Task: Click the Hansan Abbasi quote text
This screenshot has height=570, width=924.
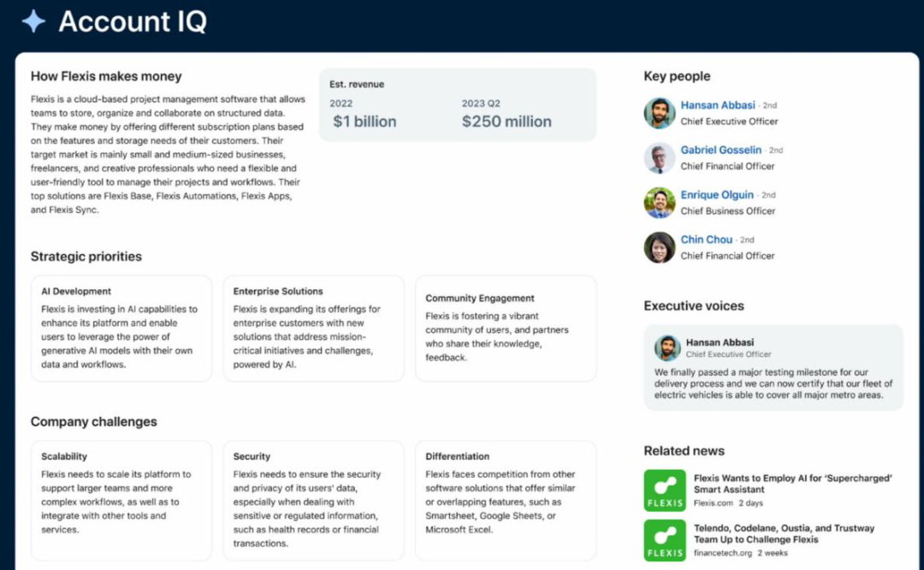Action: pos(773,383)
